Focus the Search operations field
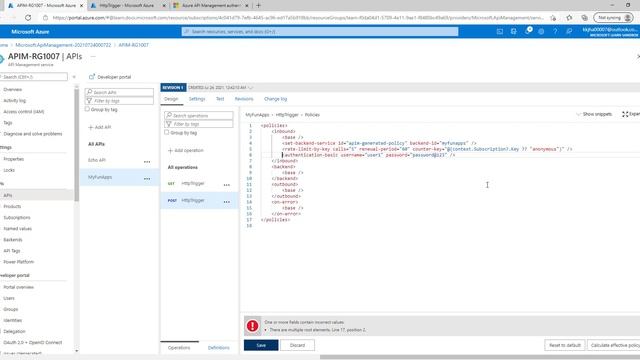 tap(199, 116)
